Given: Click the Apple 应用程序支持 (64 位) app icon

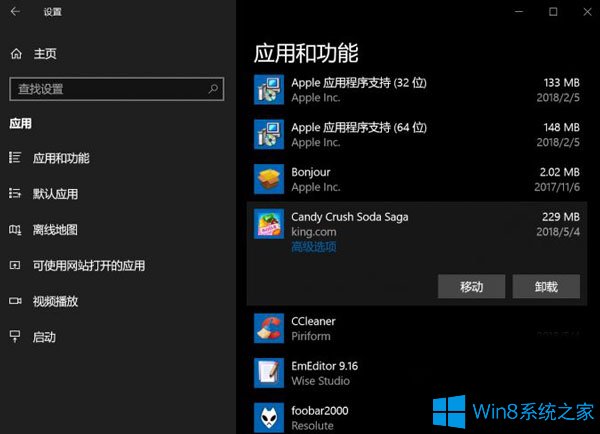Looking at the screenshot, I should tap(269, 134).
